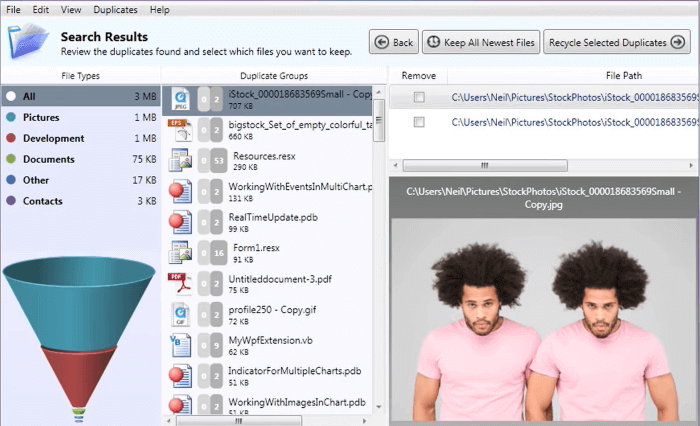Select the IndicatorForMultipleCharts.pdb group
Viewport: 700px width, 426px height.
(267, 376)
